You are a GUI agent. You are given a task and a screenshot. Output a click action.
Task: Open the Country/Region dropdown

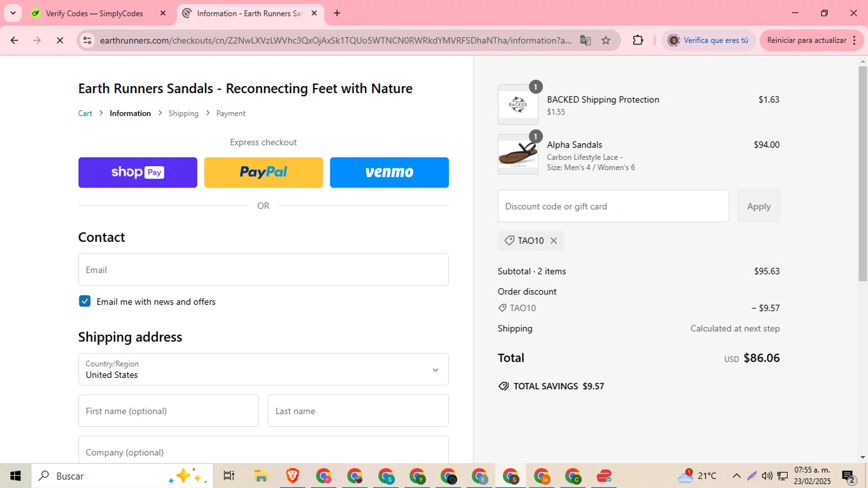[263, 369]
